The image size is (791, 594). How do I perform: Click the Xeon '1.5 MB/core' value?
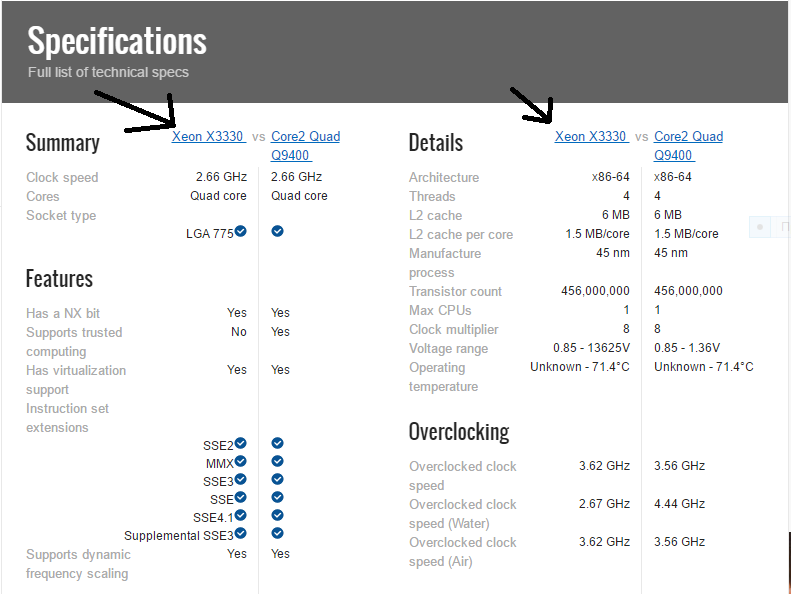pos(597,234)
